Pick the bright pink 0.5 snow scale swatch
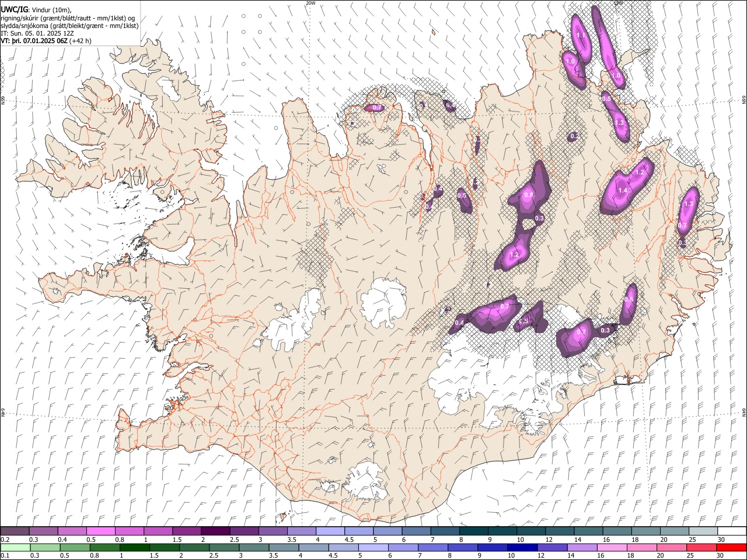The height and width of the screenshot is (560, 747). click(101, 531)
